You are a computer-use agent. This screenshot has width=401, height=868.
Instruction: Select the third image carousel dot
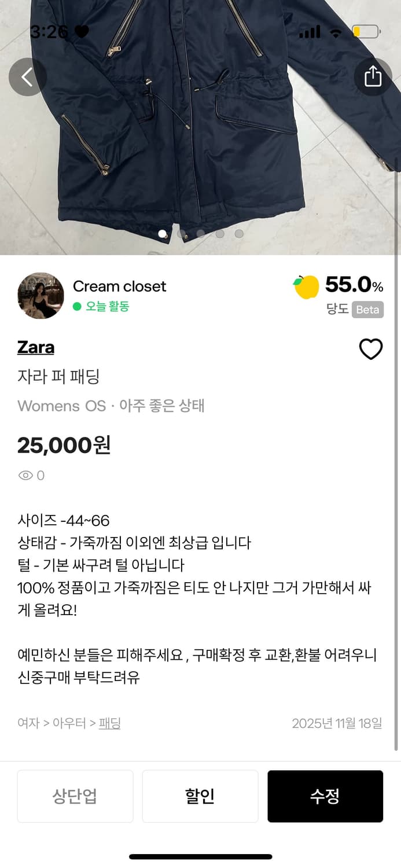click(201, 234)
